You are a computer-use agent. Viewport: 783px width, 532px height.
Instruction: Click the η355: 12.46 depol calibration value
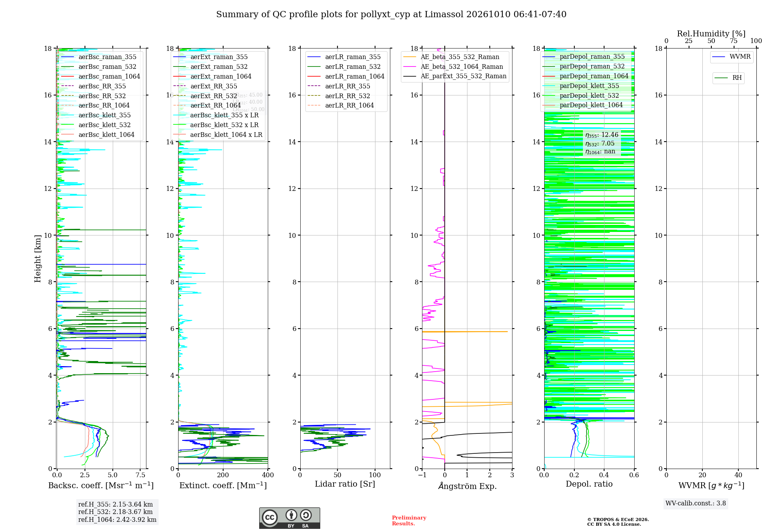602,135
